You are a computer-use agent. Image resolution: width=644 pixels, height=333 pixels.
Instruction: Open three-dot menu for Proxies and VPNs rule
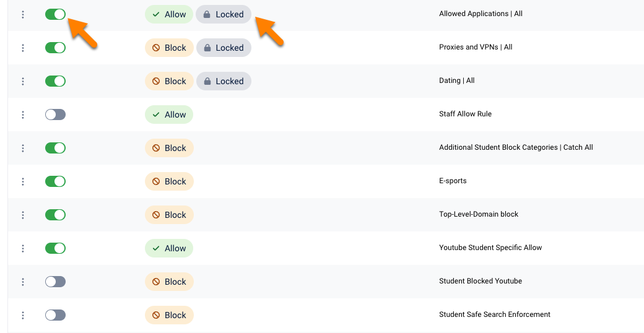coord(23,48)
